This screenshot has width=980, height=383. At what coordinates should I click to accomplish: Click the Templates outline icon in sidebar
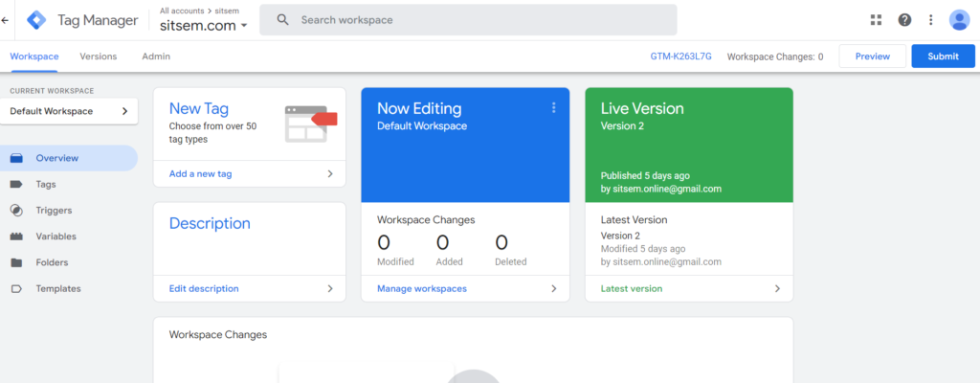[x=16, y=288]
